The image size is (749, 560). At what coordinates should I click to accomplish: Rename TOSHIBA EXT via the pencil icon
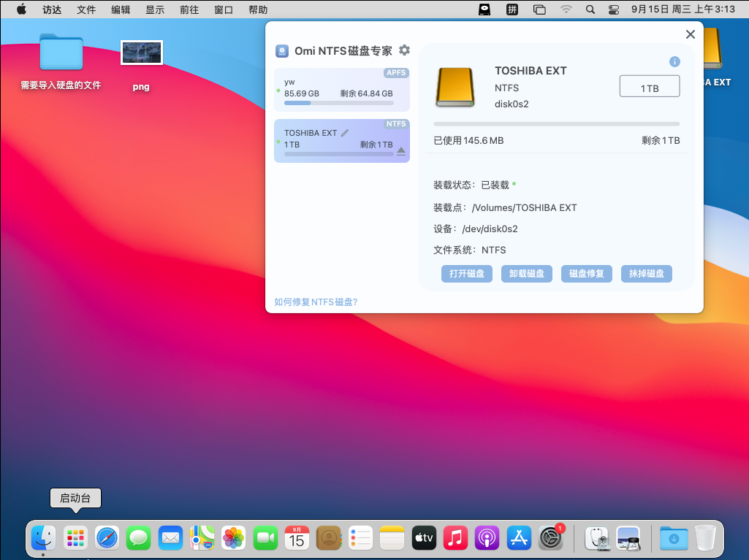tap(345, 133)
